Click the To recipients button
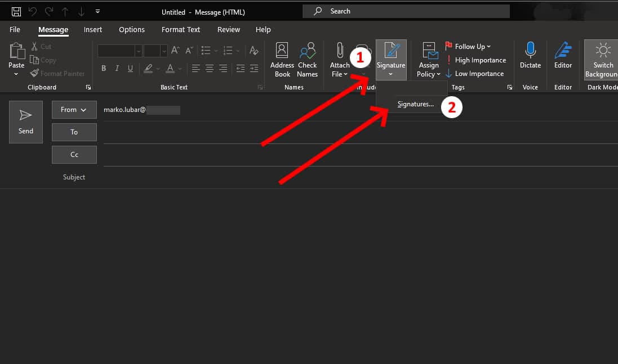The height and width of the screenshot is (364, 618). [x=74, y=132]
